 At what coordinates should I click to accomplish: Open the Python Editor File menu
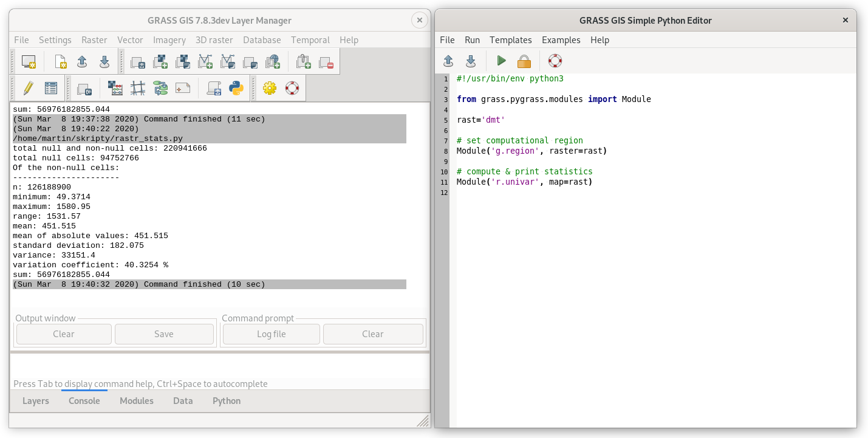pos(447,39)
